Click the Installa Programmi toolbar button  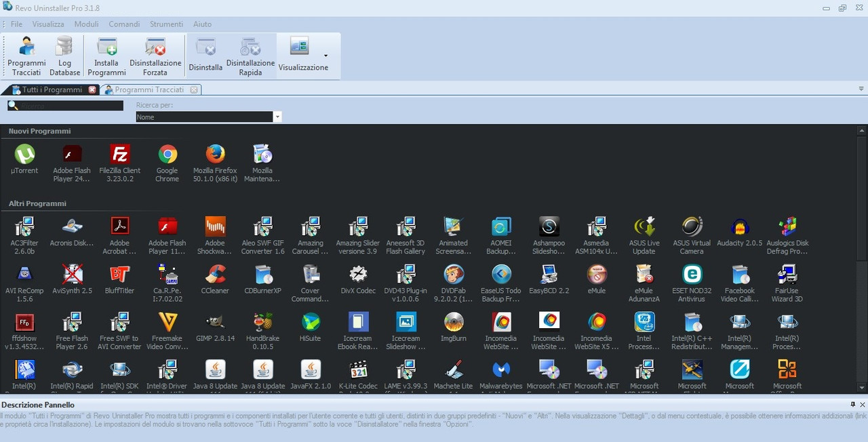click(106, 56)
